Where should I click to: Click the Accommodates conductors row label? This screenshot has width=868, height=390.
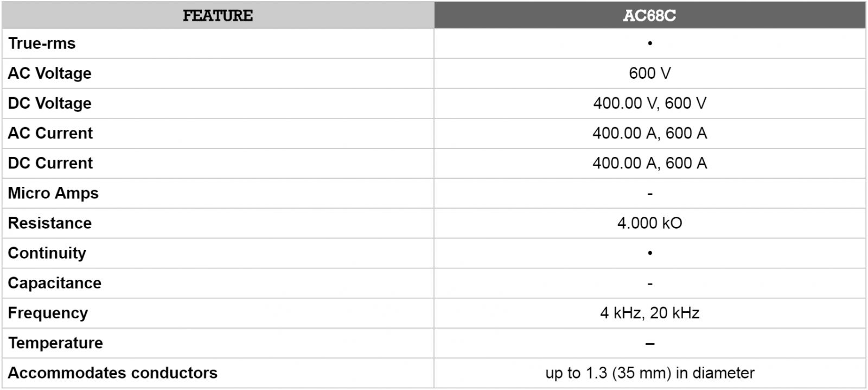point(112,373)
